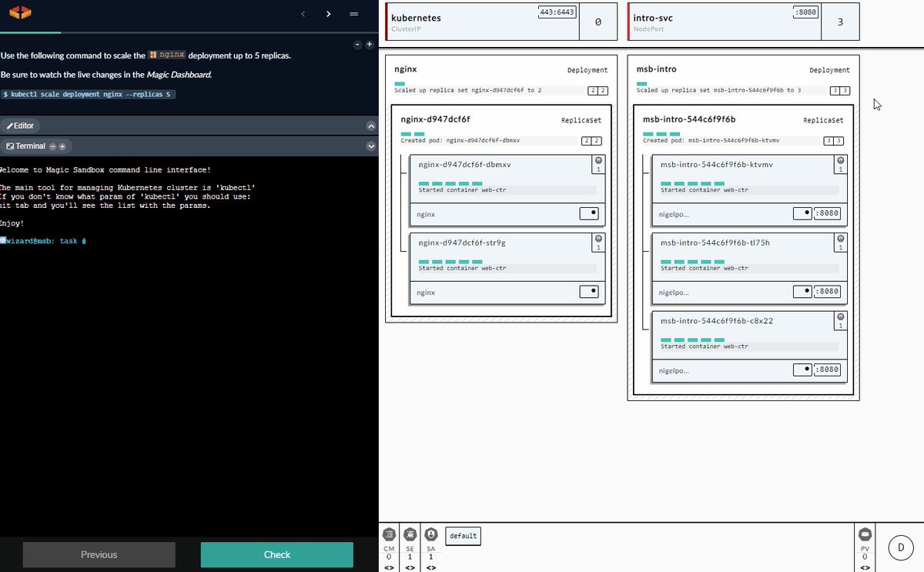Image resolution: width=924 pixels, height=572 pixels.
Task: Click status icon of pod msb-intro-544c6f9f6b-ktvmv
Action: (x=840, y=160)
